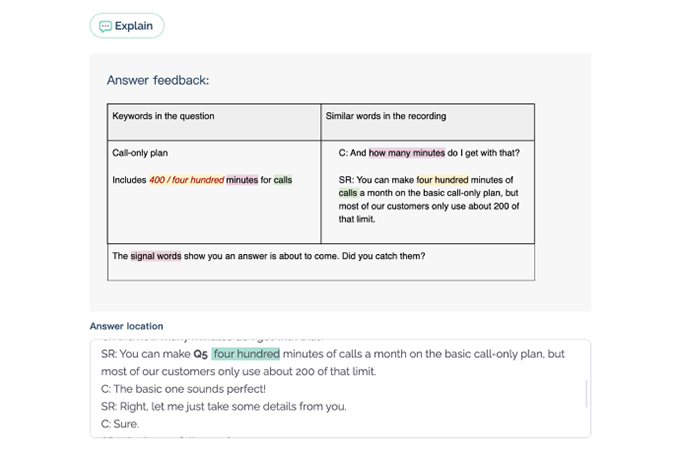The width and height of the screenshot is (678, 455).
Task: Click the highlighted 'how many minutes' phrase
Action: 406,153
